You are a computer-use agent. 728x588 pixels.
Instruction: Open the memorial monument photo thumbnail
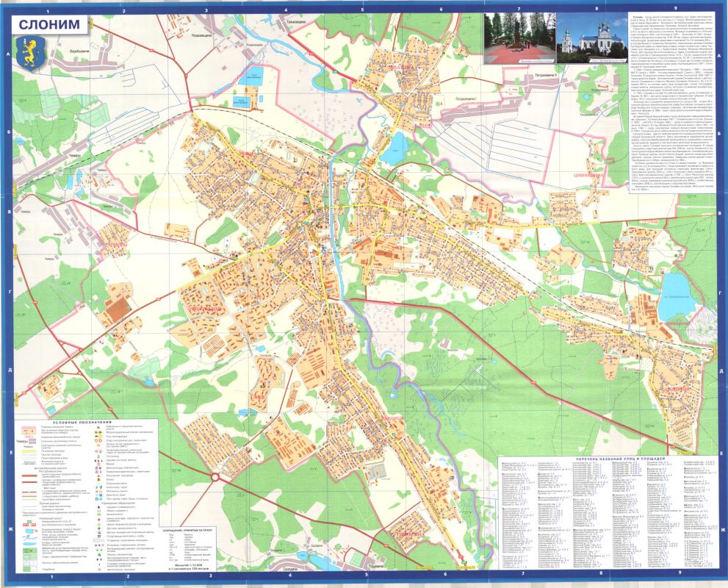coord(519,39)
